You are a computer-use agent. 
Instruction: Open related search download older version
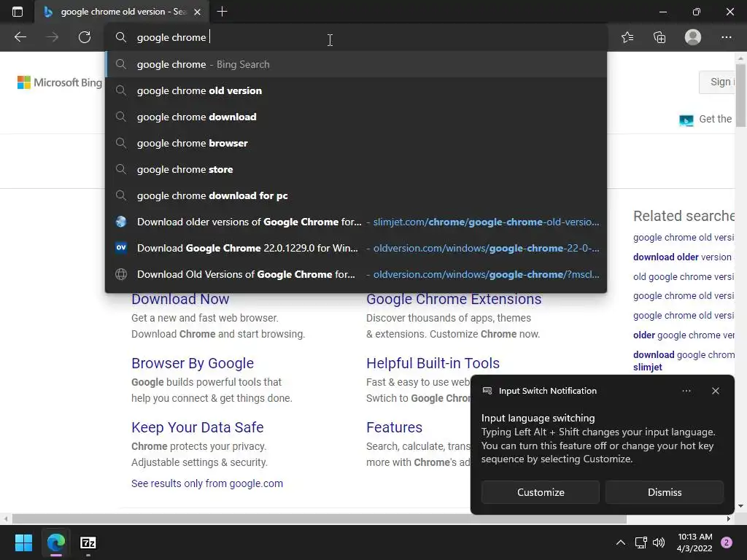[682, 257]
